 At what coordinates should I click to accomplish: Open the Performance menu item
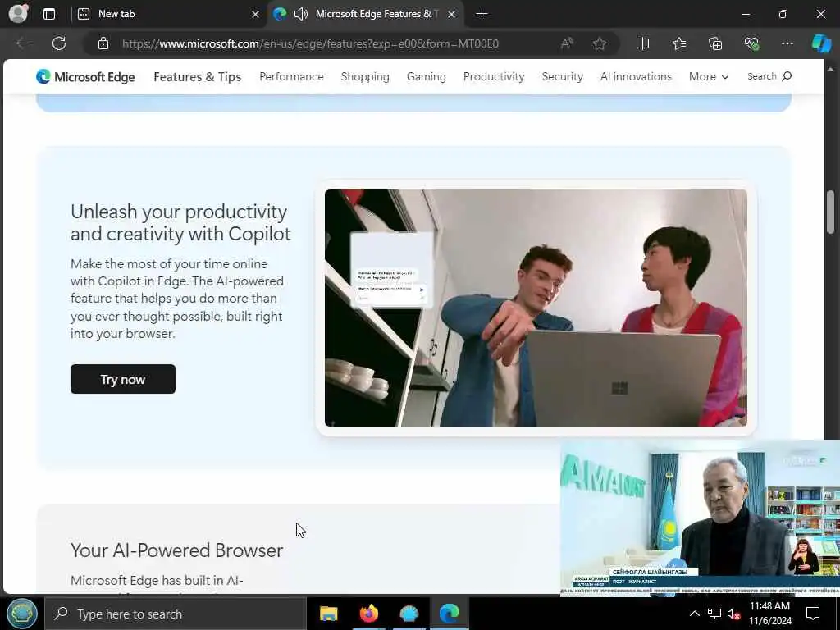pyautogui.click(x=291, y=76)
